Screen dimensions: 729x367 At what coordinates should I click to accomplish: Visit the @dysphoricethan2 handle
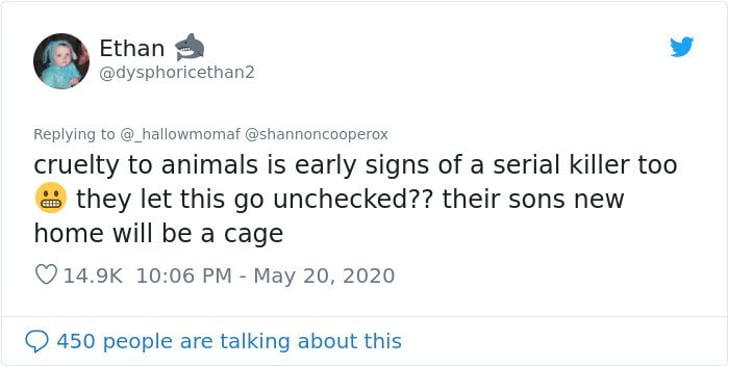point(177,73)
